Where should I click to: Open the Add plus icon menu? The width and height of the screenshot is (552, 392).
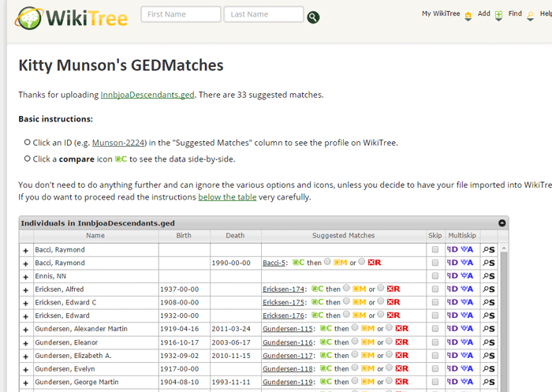tap(498, 17)
